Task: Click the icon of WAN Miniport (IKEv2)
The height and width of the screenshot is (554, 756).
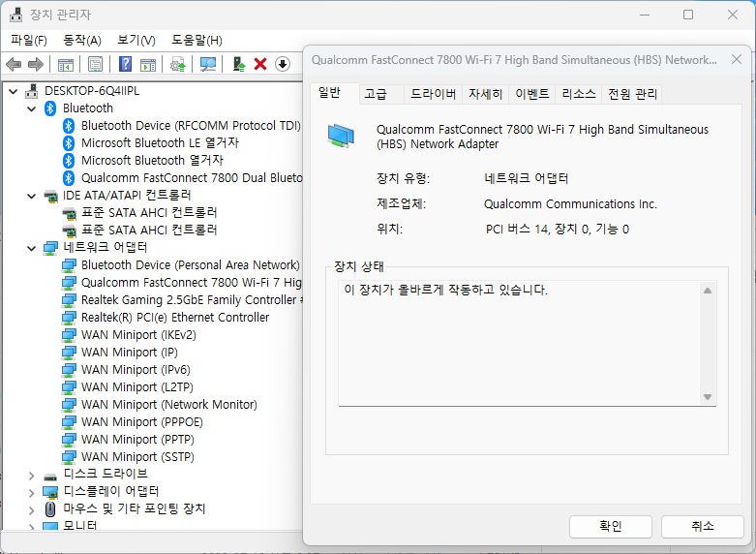Action: pos(69,335)
